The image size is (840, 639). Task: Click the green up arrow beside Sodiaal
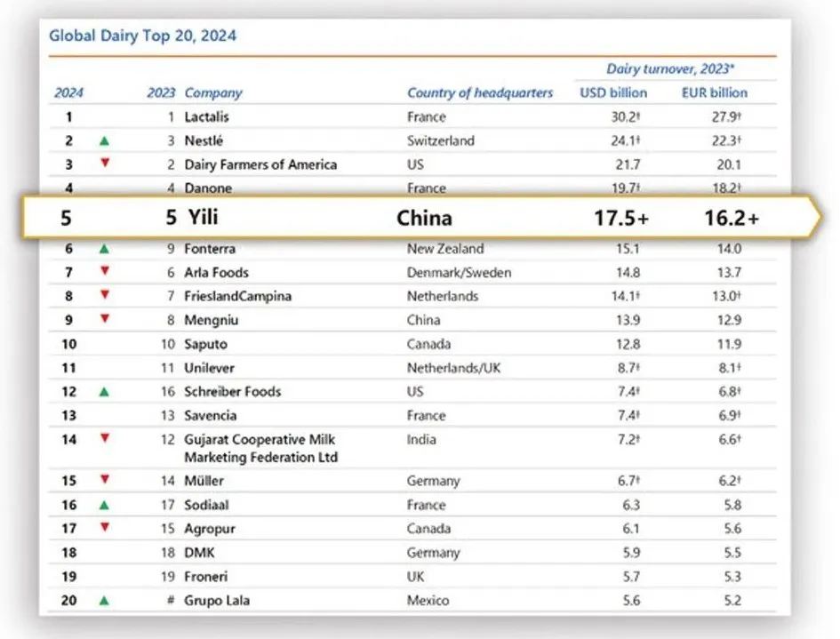(x=105, y=505)
